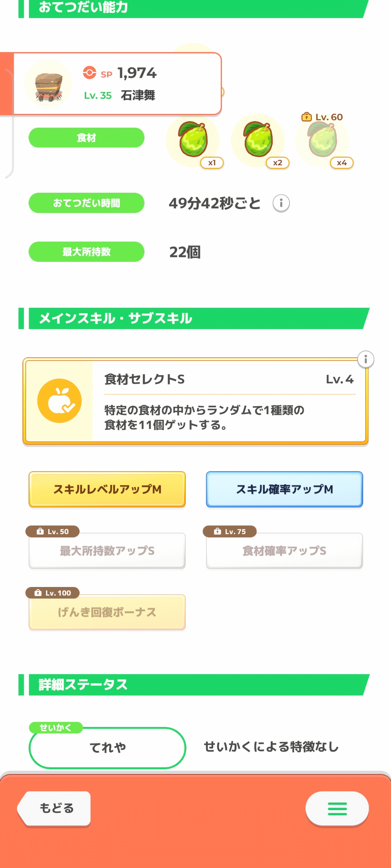Tap the SP Poké Ball icon

pos(89,73)
